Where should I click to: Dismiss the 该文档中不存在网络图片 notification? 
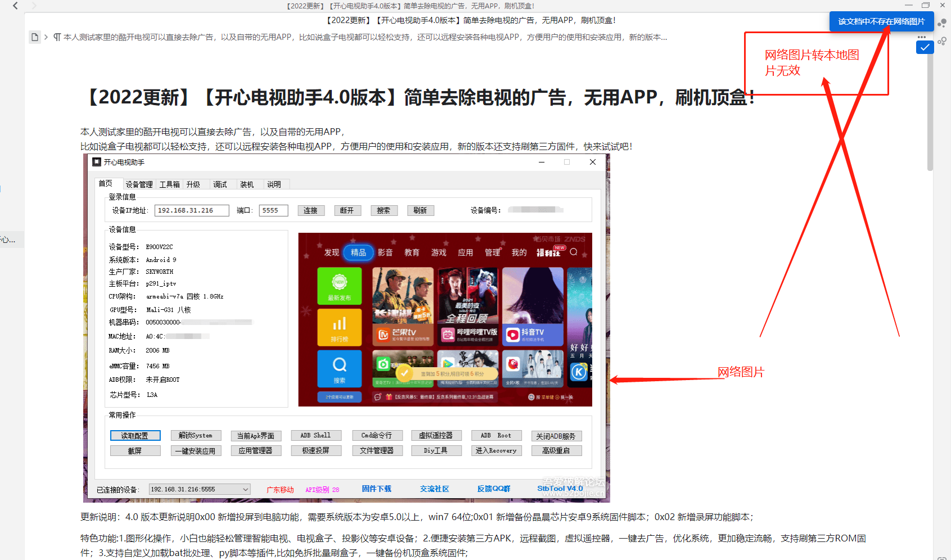[881, 21]
